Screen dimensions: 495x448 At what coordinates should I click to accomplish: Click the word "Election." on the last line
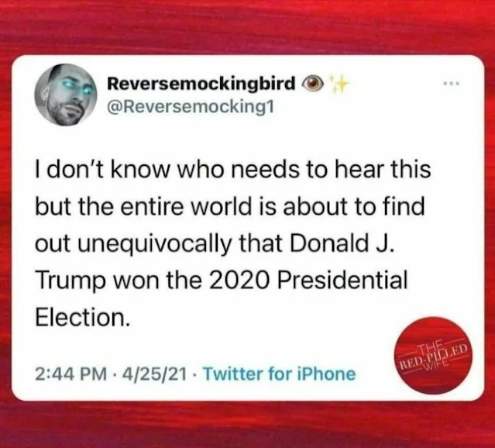point(82,317)
